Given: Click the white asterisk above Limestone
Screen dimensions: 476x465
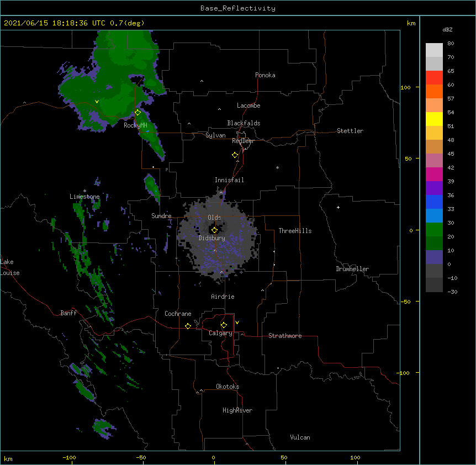Looking at the screenshot, I should point(84,191).
